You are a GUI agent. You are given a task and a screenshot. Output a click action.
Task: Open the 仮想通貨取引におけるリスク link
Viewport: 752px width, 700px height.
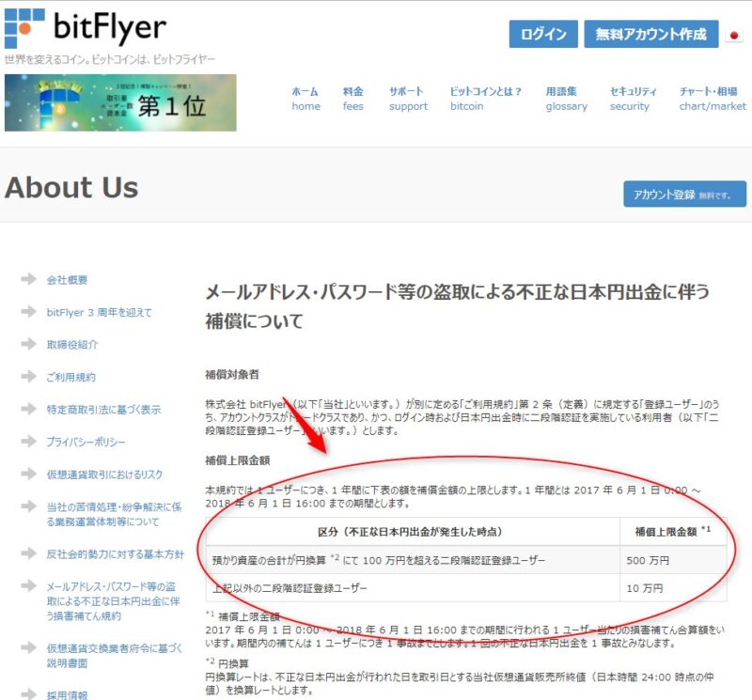point(104,474)
